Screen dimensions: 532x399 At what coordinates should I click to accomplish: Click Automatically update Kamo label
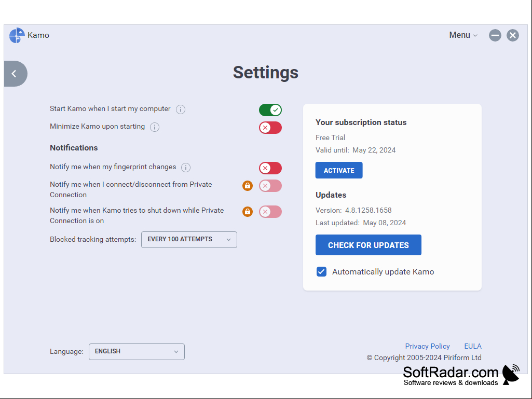pos(383,272)
